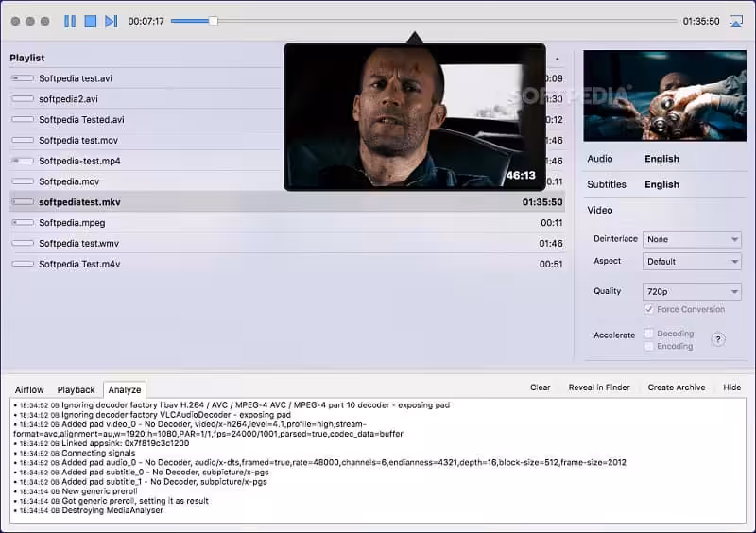Image resolution: width=756 pixels, height=533 pixels.
Task: Open the Deinterlace dropdown
Action: (x=692, y=239)
